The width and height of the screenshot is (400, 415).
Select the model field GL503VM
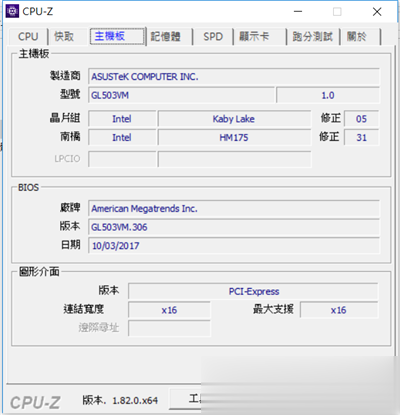181,95
